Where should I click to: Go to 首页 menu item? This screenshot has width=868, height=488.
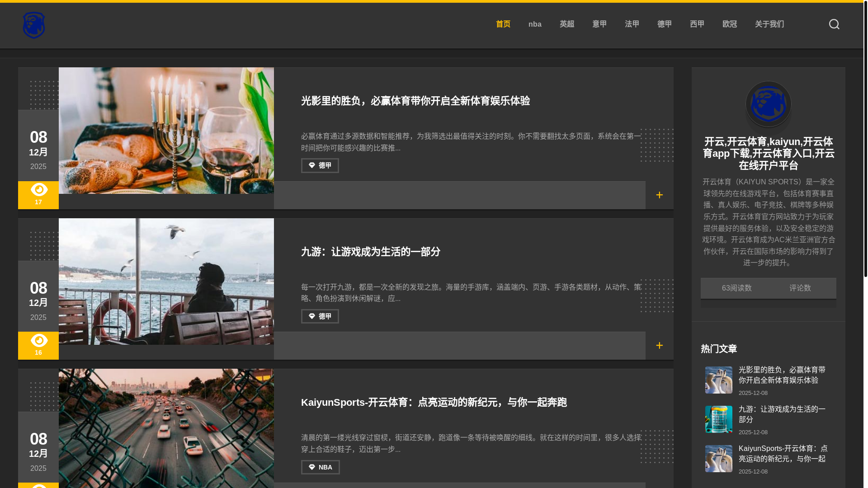pyautogui.click(x=503, y=24)
